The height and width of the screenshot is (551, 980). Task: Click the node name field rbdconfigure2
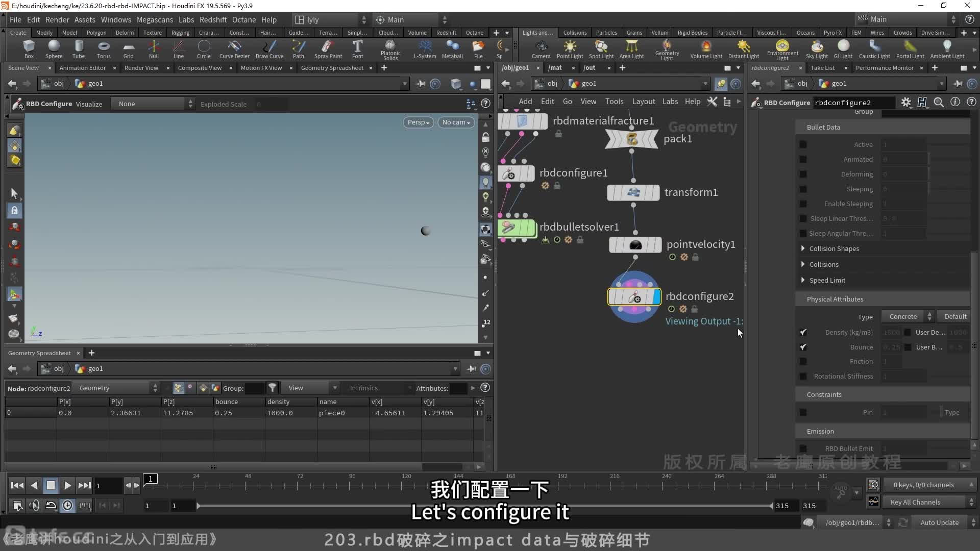pyautogui.click(x=853, y=103)
